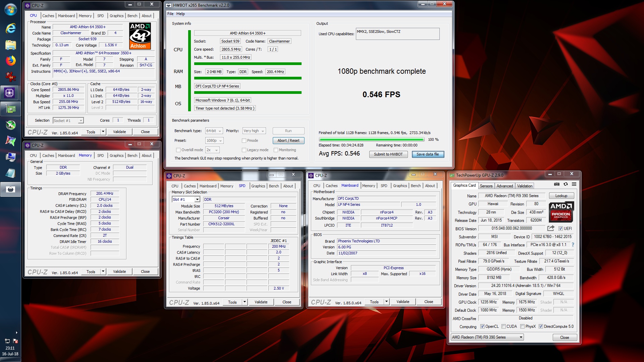Enable Overkill mode checkbox
644x362 pixels.
point(178,150)
